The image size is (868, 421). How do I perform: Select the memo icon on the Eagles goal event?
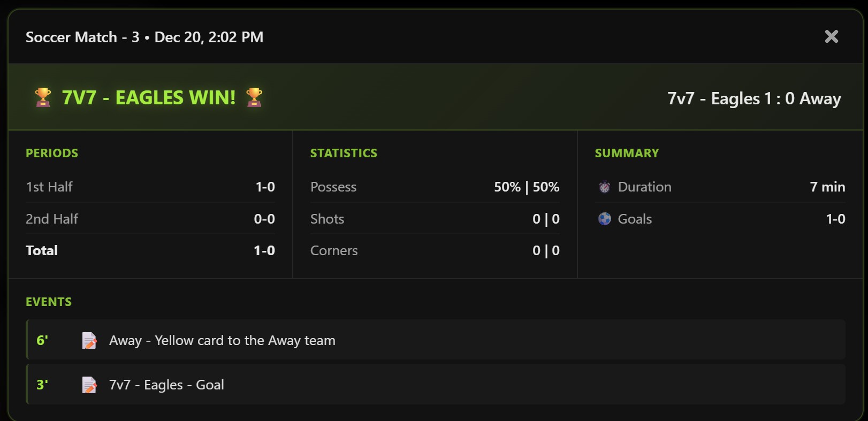coord(90,385)
